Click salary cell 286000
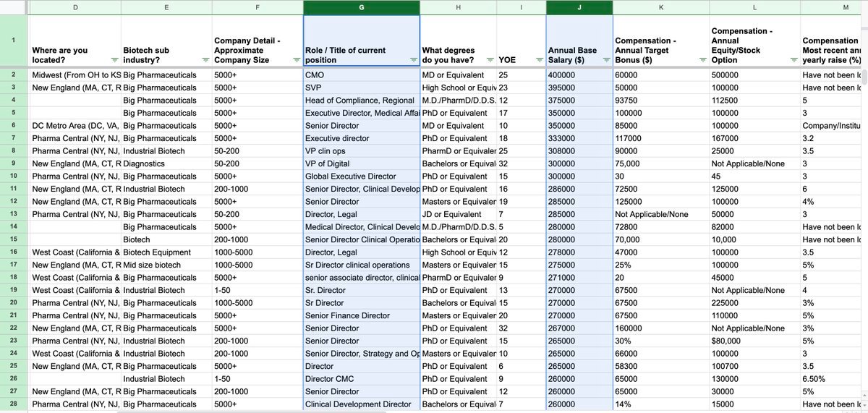 point(579,189)
